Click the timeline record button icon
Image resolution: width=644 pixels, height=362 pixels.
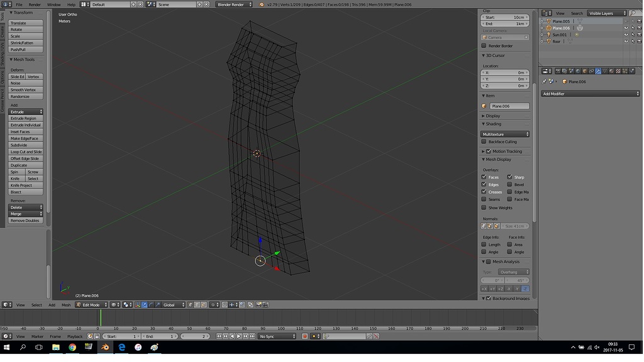click(x=305, y=336)
